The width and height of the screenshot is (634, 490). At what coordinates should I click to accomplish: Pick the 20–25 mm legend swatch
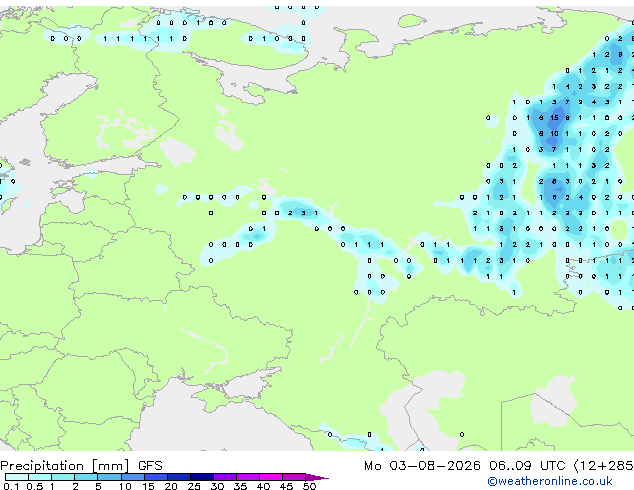pyautogui.click(x=179, y=477)
